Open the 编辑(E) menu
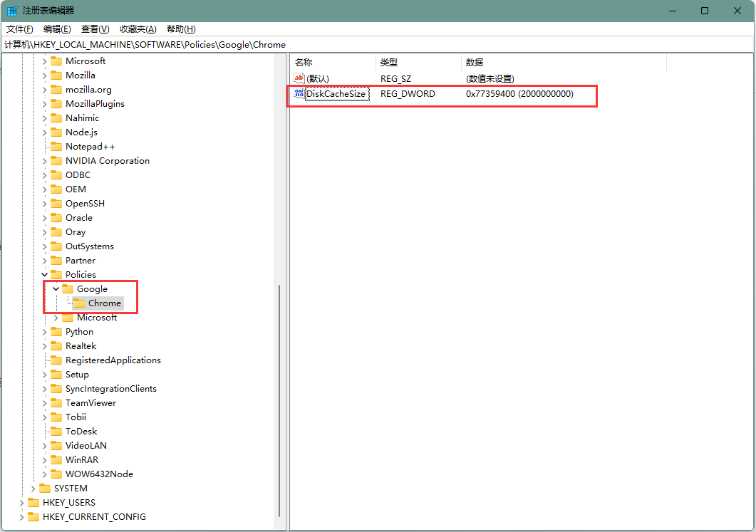The height and width of the screenshot is (532, 756). click(x=57, y=29)
